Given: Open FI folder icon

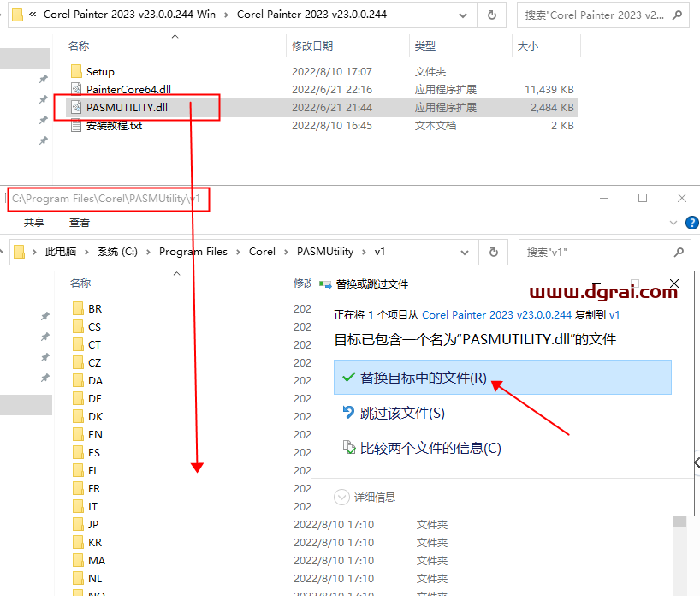Looking at the screenshot, I should point(78,470).
